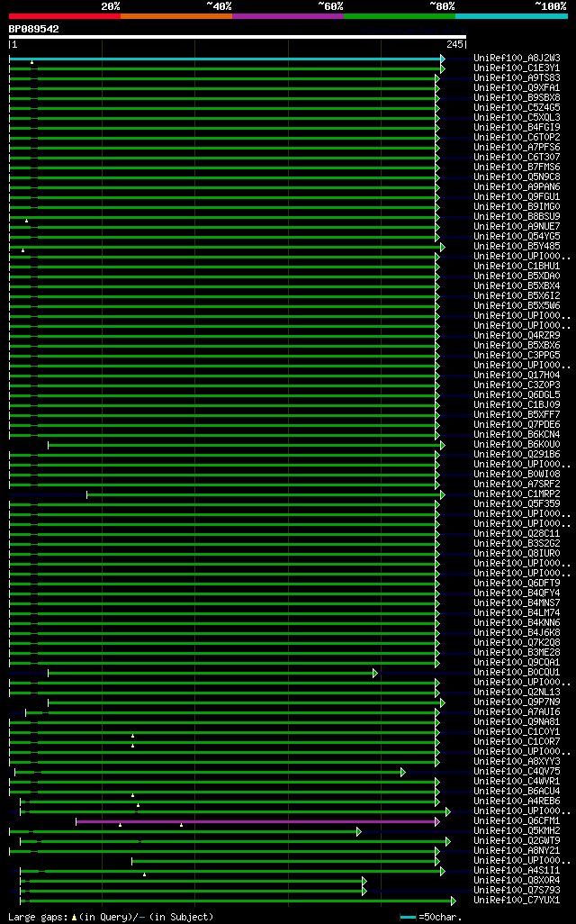Image resolution: width=576 pixels, height=924 pixels.
Task: Click the arrowhead ending the UniRef100_Q5KMH2 alignment
Action: click(359, 831)
